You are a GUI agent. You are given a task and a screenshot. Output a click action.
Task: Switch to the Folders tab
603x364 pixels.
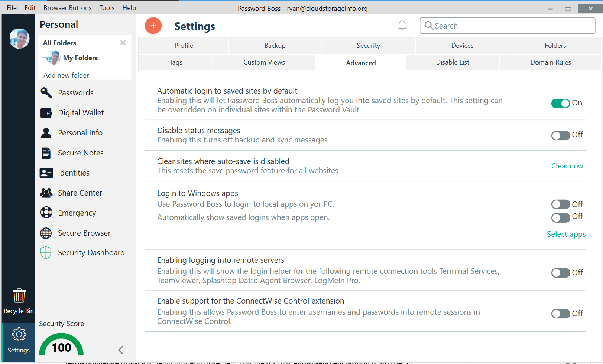click(x=555, y=46)
